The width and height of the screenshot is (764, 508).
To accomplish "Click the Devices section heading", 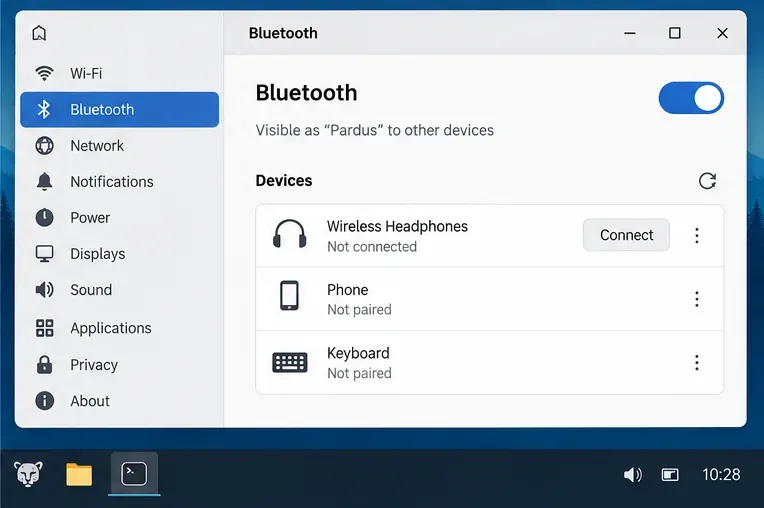I will pos(284,181).
